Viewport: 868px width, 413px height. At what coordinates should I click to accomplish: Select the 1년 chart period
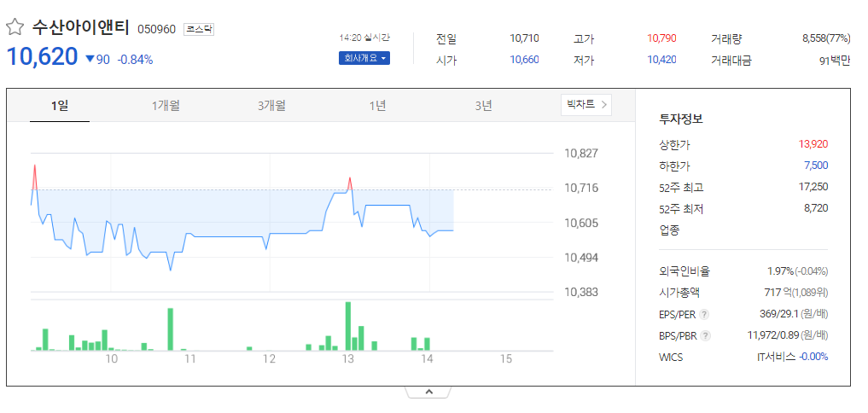377,105
